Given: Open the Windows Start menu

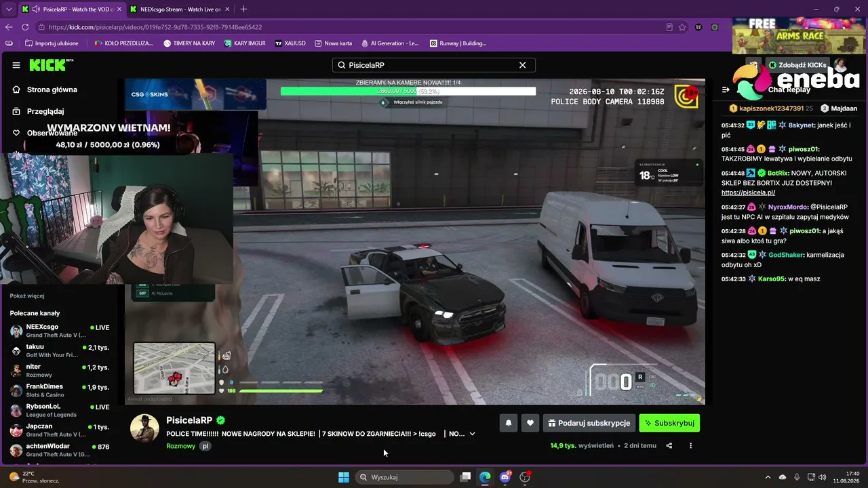Looking at the screenshot, I should (x=344, y=477).
